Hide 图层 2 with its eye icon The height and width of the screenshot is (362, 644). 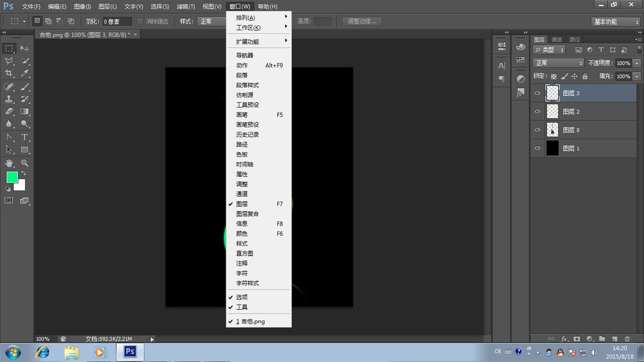click(538, 111)
